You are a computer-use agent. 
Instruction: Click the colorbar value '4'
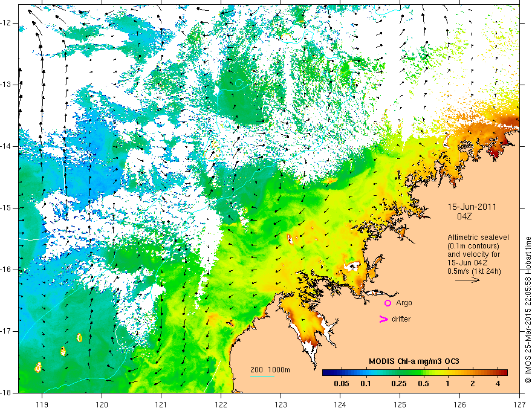[x=498, y=384]
